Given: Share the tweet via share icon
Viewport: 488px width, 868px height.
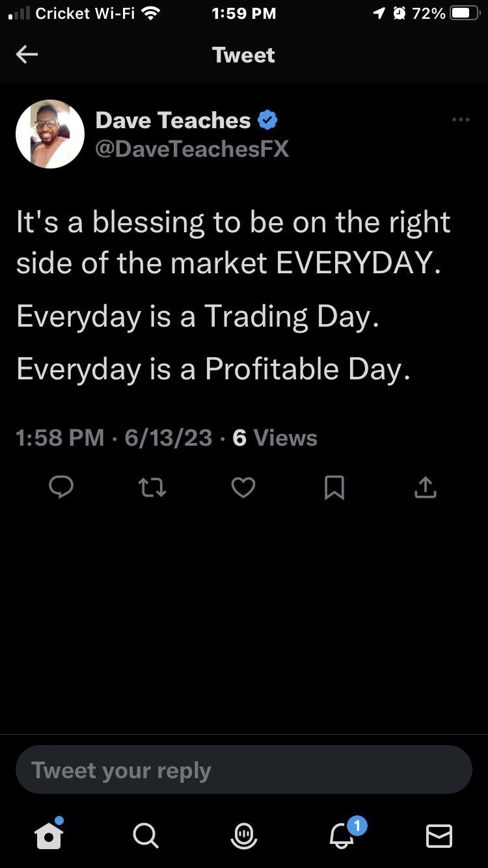Looking at the screenshot, I should coord(425,487).
